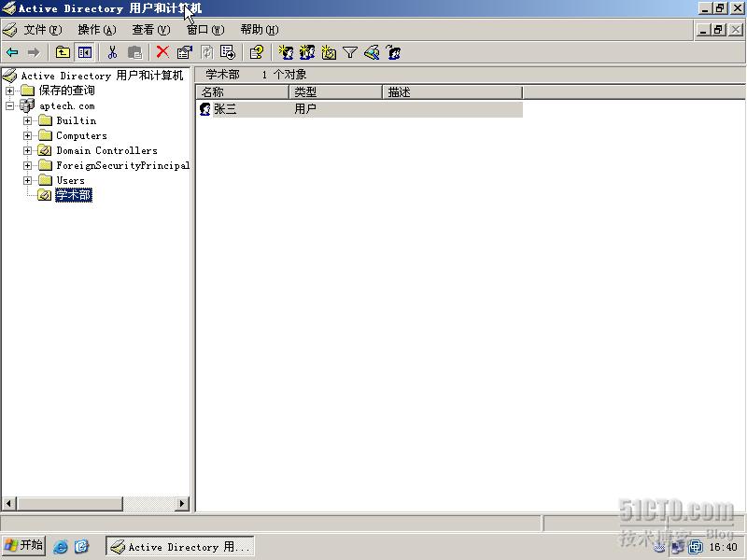Create new group with toolbar icon
This screenshot has width=747, height=560.
point(307,52)
